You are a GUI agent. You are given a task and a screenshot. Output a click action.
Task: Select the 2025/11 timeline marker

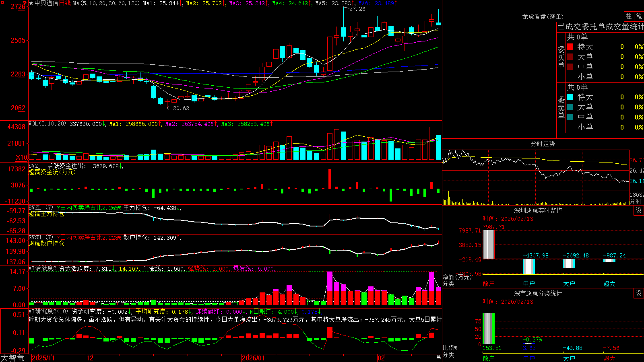click(x=43, y=358)
